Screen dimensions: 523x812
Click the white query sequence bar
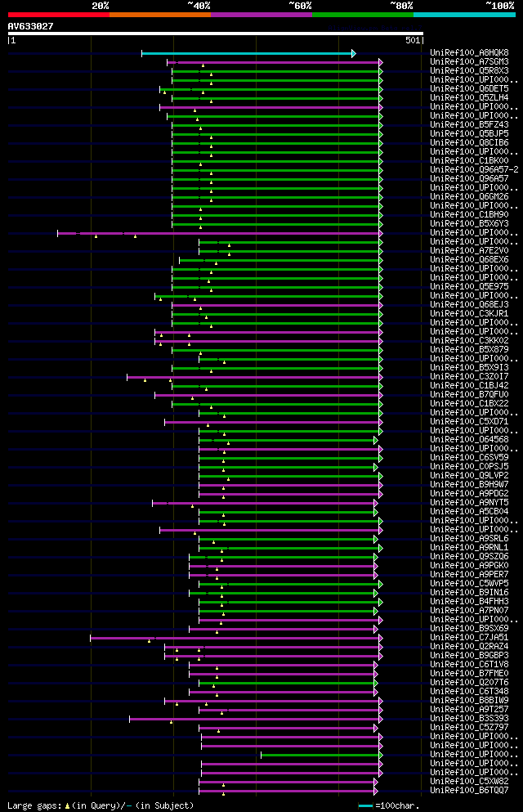216,34
